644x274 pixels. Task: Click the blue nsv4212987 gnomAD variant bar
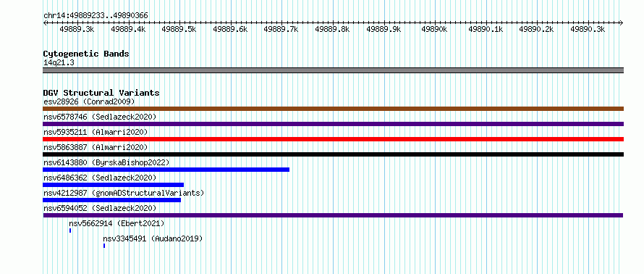pyautogui.click(x=111, y=200)
